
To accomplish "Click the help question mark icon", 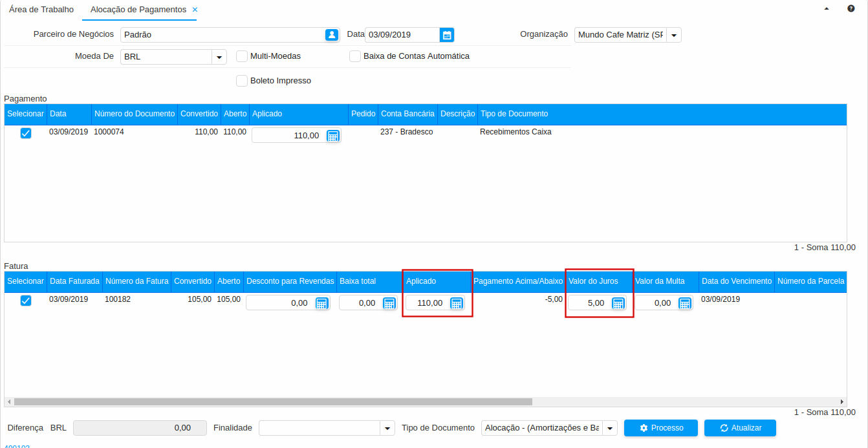I will click(x=851, y=9).
